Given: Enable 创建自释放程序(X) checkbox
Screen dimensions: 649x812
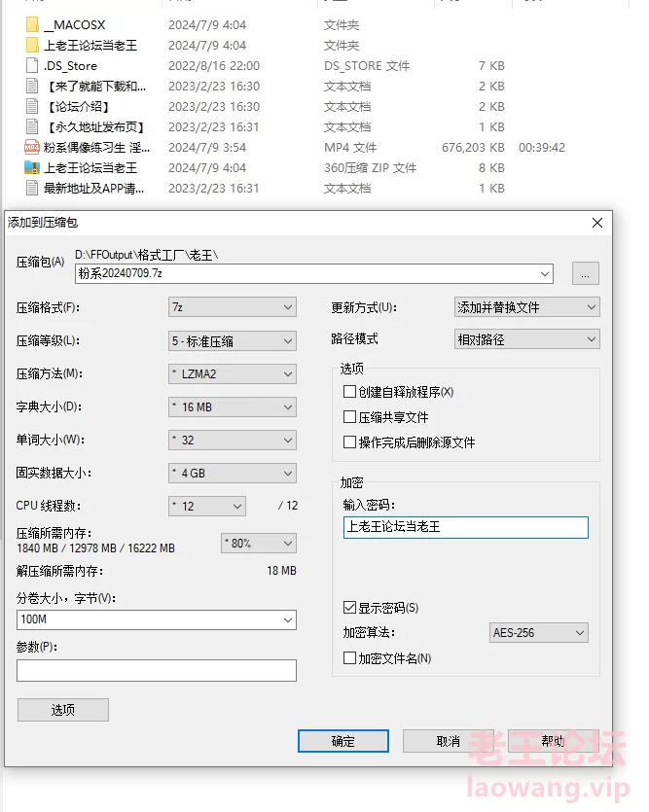Looking at the screenshot, I should (349, 392).
